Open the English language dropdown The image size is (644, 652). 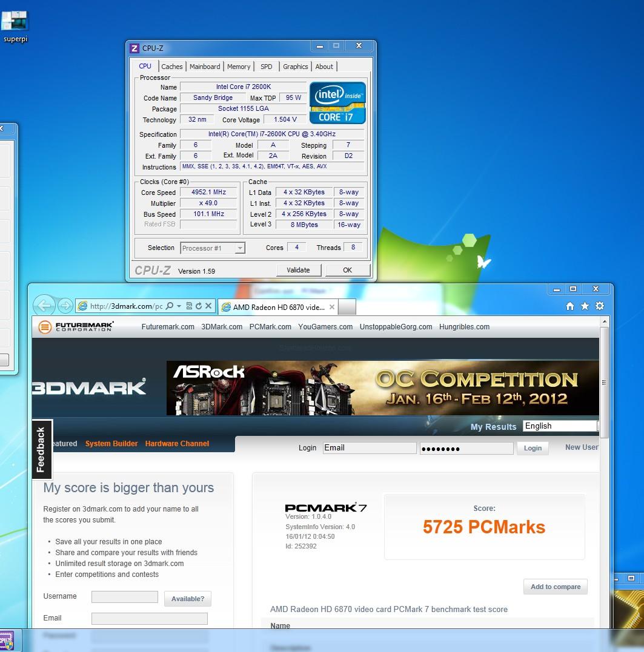[x=561, y=426]
